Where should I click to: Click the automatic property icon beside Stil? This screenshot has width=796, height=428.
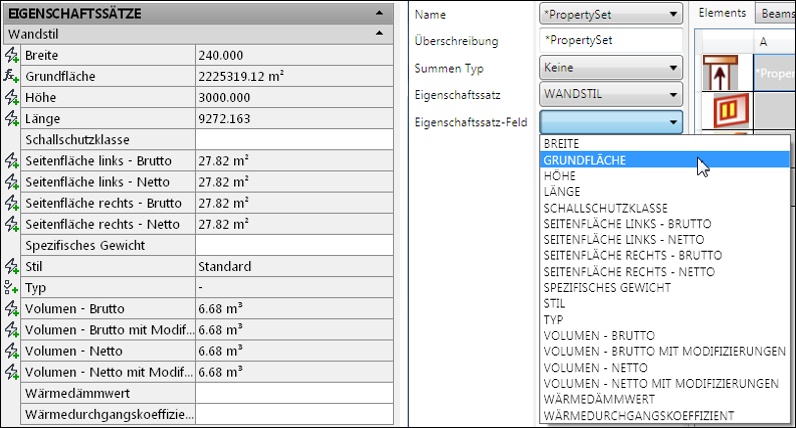click(11, 266)
